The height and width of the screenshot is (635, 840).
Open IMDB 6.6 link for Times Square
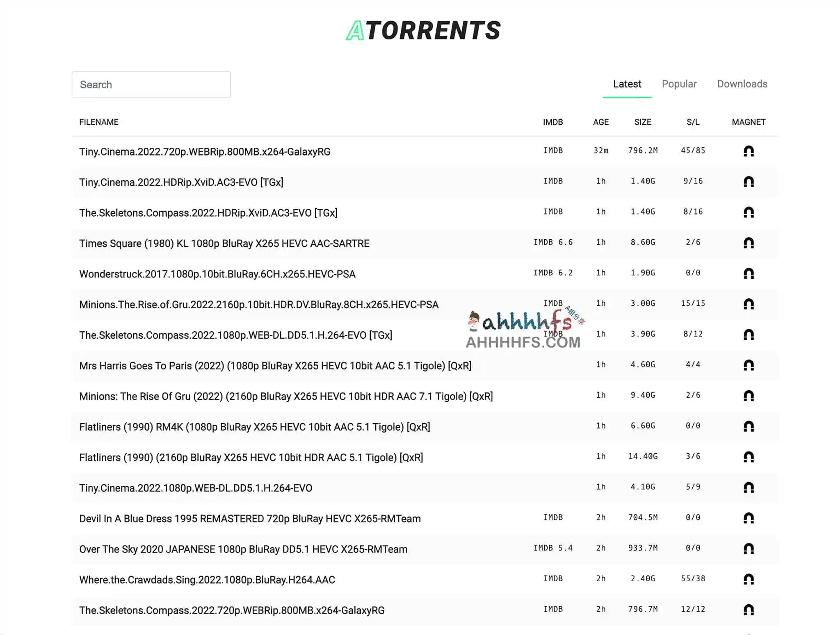[553, 242]
